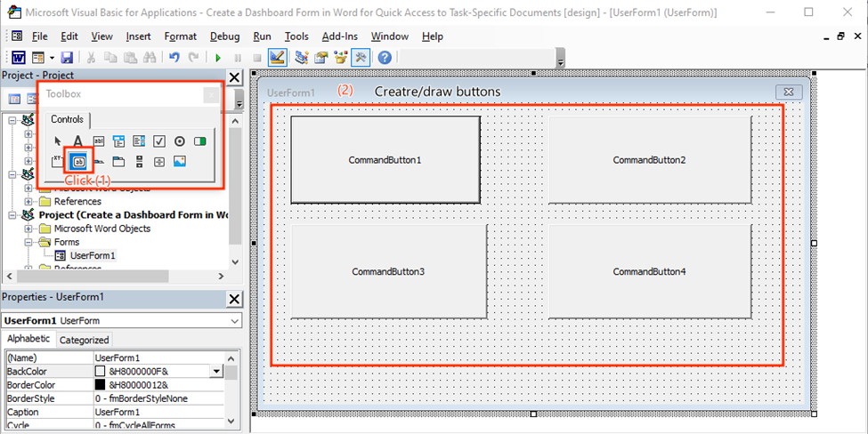
Task: Open the Edit menu
Action: 69,36
